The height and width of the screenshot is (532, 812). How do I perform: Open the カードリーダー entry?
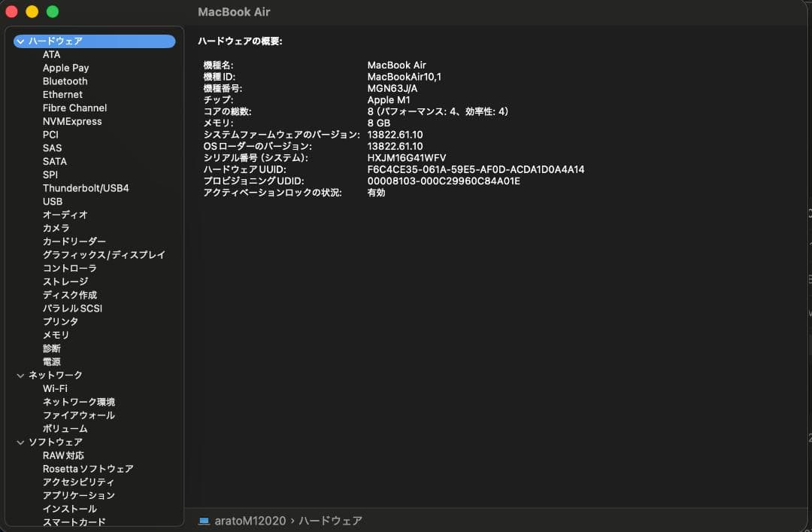point(74,242)
